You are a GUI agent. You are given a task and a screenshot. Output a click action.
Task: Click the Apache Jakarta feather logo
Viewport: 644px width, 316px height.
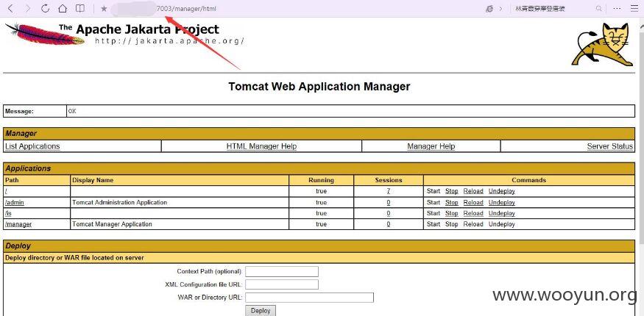[45, 35]
